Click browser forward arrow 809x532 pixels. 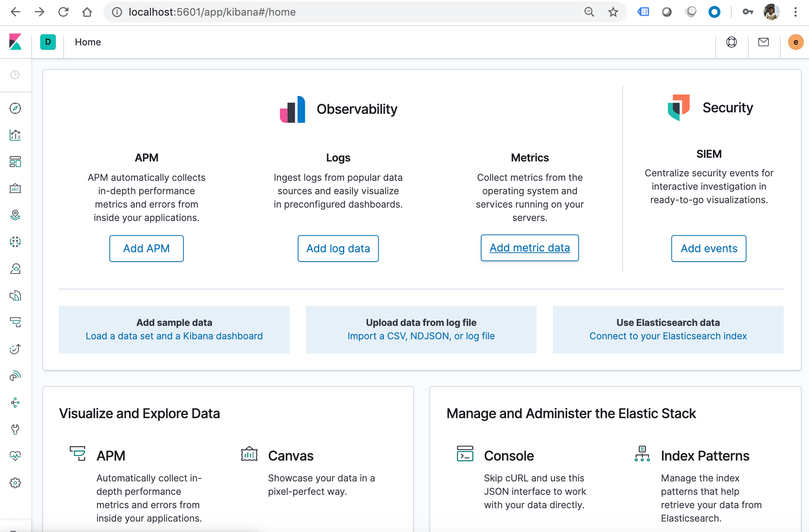point(39,12)
